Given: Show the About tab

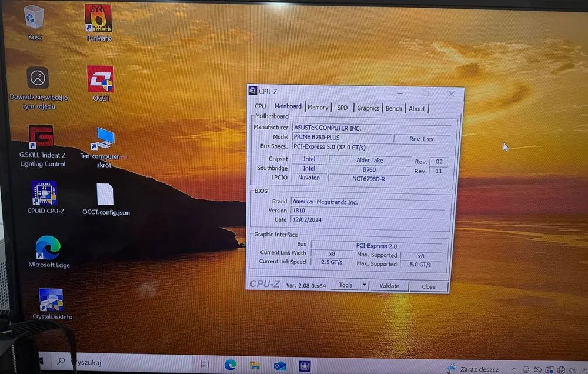Looking at the screenshot, I should tap(417, 109).
